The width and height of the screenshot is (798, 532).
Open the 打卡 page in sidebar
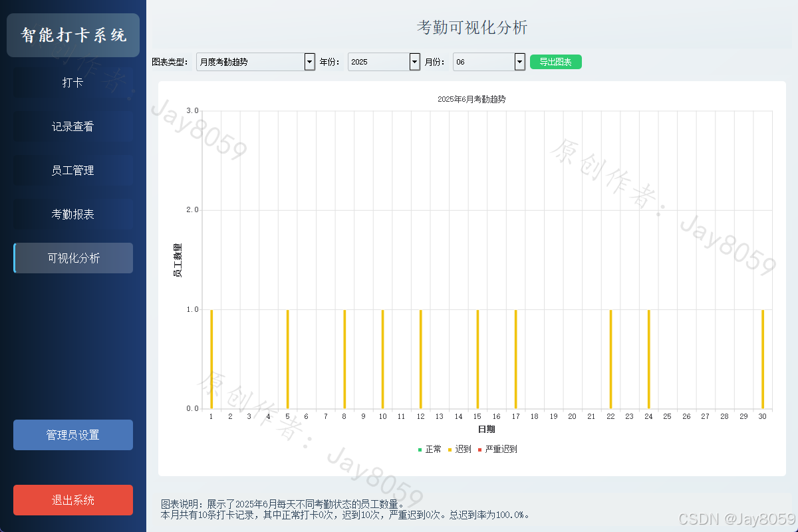point(73,82)
